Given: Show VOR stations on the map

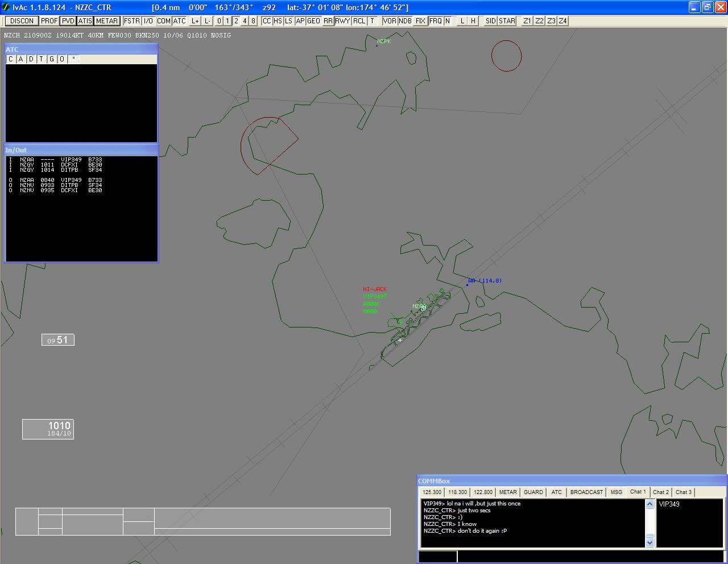Looking at the screenshot, I should coord(390,21).
